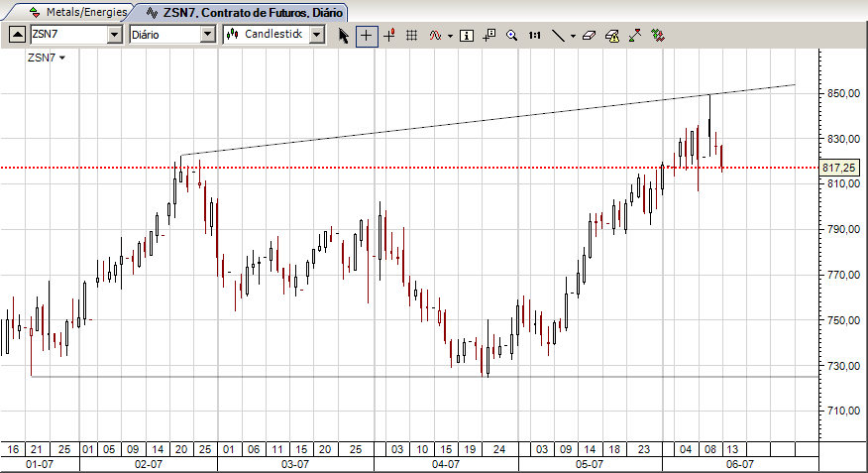Click the 04-07 month label on time axis
This screenshot has height=473, width=868.
pyautogui.click(x=446, y=464)
